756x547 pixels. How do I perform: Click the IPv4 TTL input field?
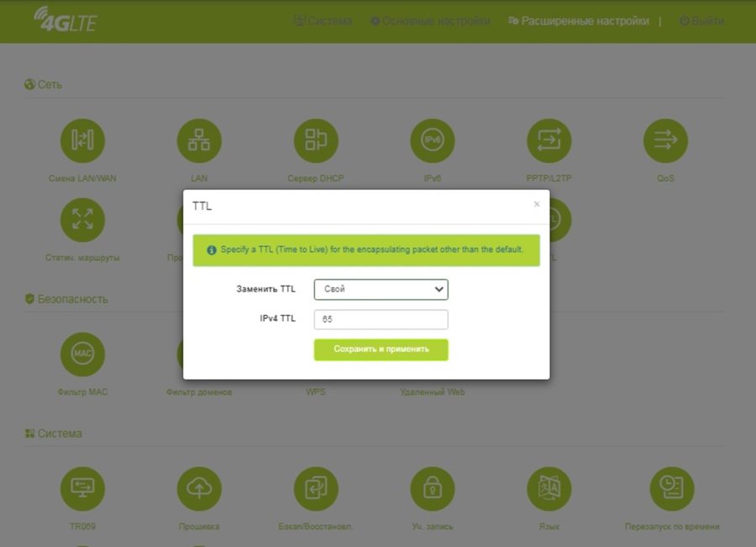pos(381,320)
